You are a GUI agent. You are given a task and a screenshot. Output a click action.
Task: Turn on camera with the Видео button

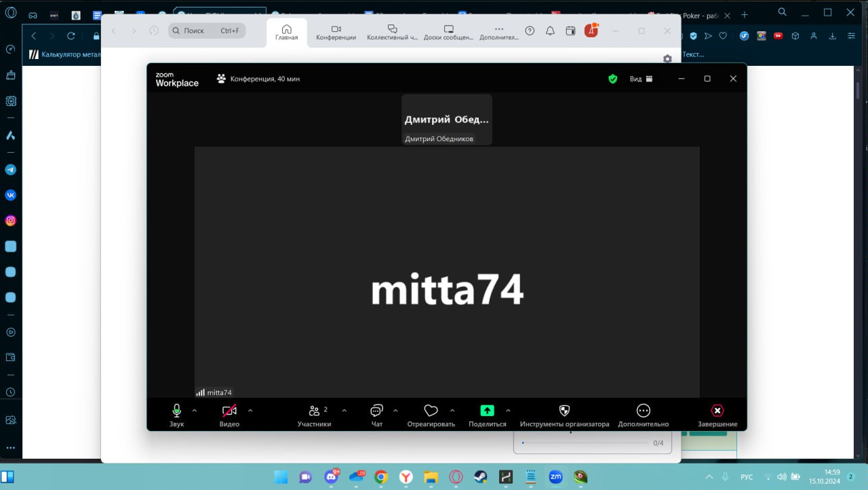tap(229, 415)
